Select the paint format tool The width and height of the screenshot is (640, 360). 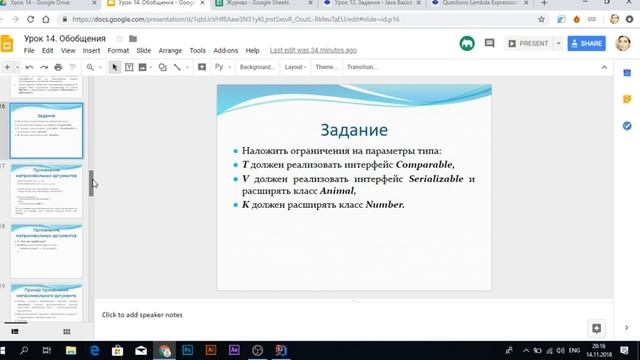point(72,67)
